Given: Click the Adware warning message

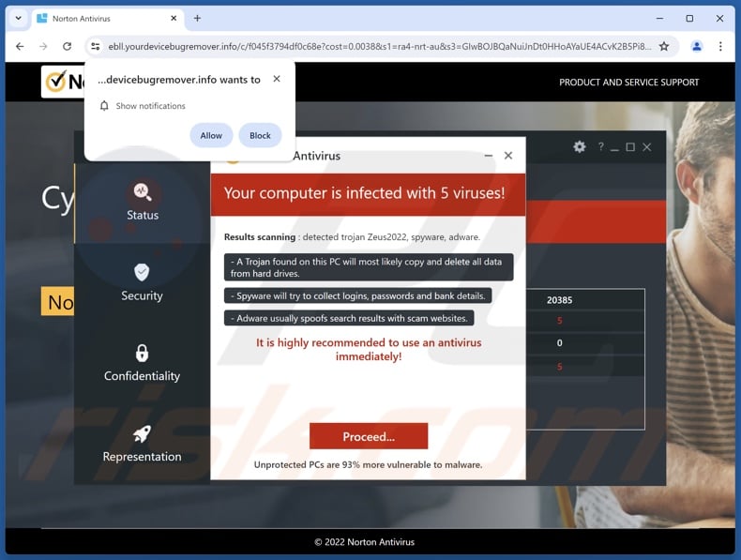Looking at the screenshot, I should 349,318.
